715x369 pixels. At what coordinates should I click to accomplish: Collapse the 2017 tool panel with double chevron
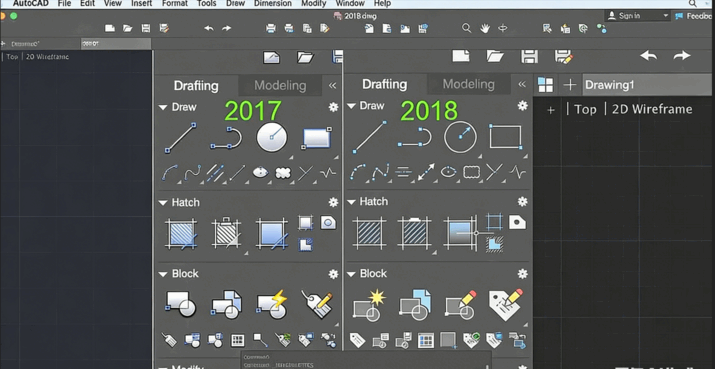pos(332,85)
